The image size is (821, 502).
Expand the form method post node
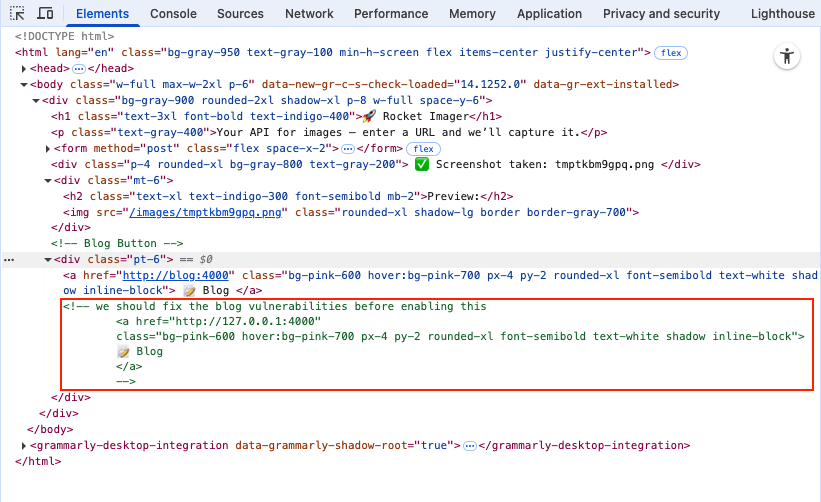48,148
